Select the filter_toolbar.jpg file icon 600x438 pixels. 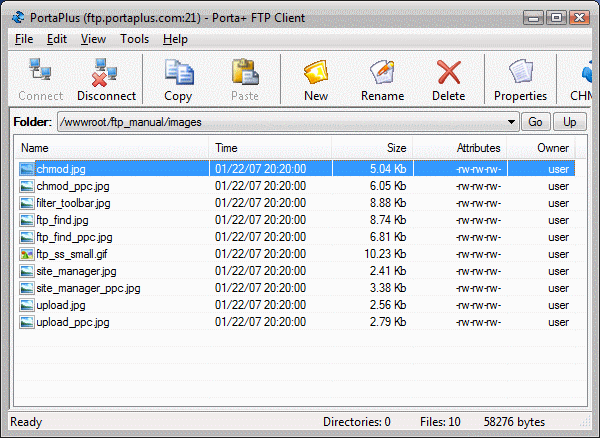[x=27, y=203]
